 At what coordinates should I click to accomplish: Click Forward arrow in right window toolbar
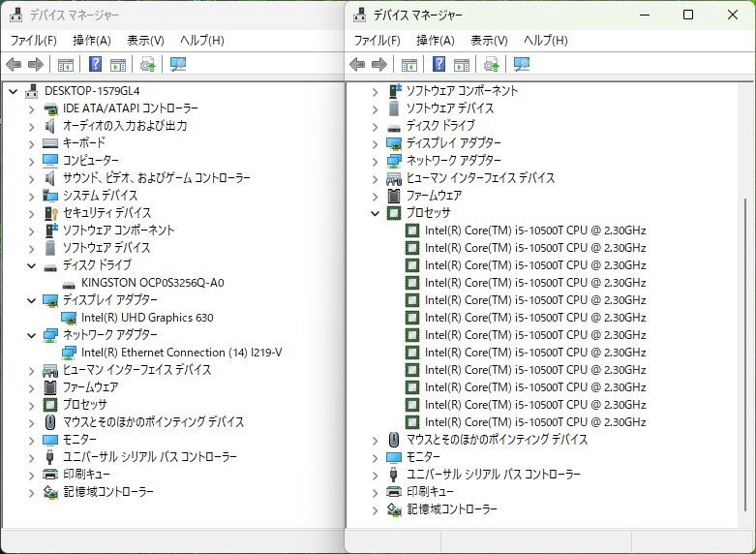pos(379,64)
